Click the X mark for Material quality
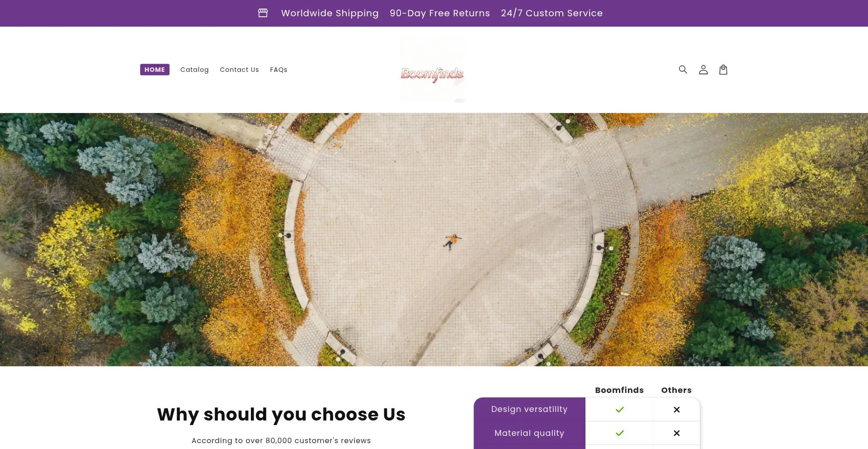This screenshot has height=449, width=868. [676, 433]
